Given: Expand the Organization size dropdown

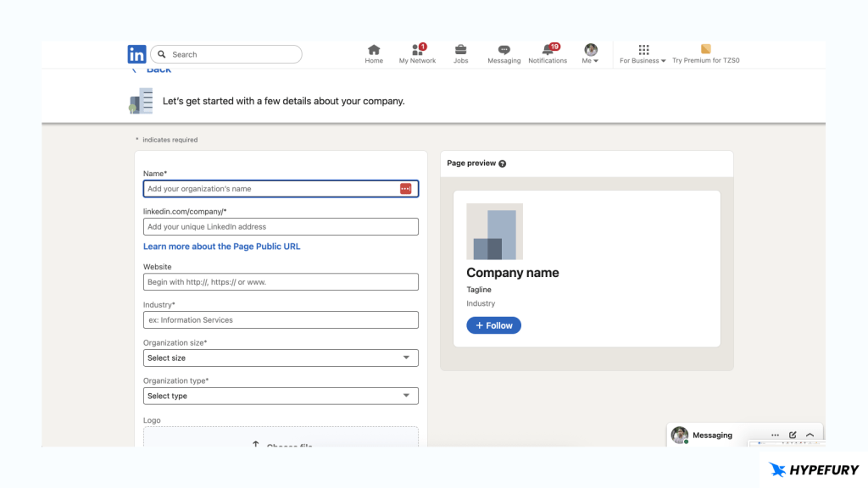Looking at the screenshot, I should coord(281,358).
